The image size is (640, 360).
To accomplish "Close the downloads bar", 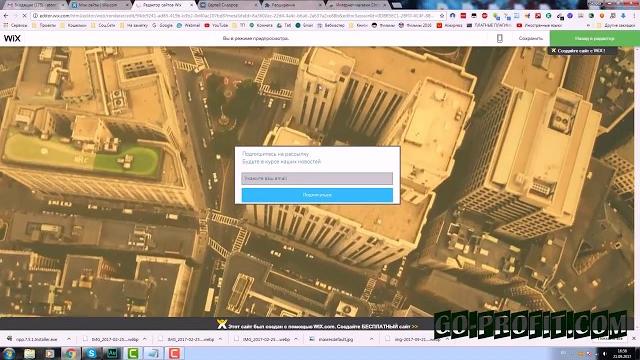I will 634,339.
